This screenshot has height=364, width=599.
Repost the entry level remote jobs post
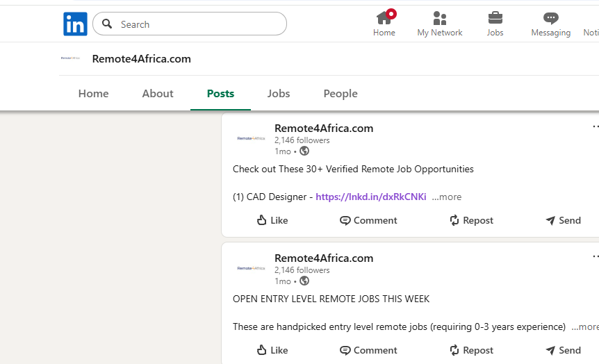click(471, 350)
